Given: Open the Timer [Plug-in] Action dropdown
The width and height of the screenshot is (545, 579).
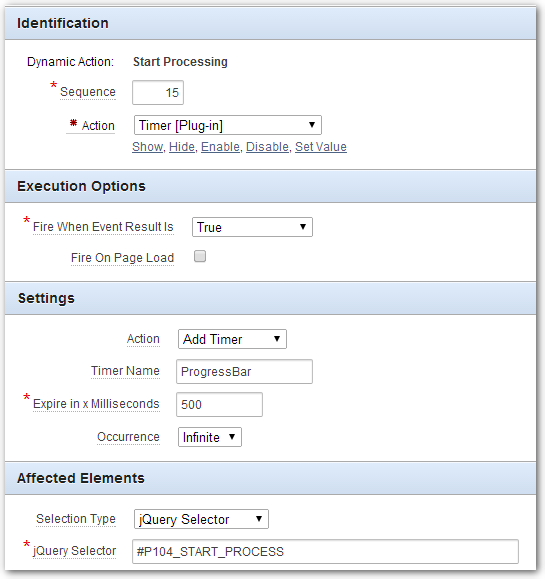Looking at the screenshot, I should [x=227, y=125].
